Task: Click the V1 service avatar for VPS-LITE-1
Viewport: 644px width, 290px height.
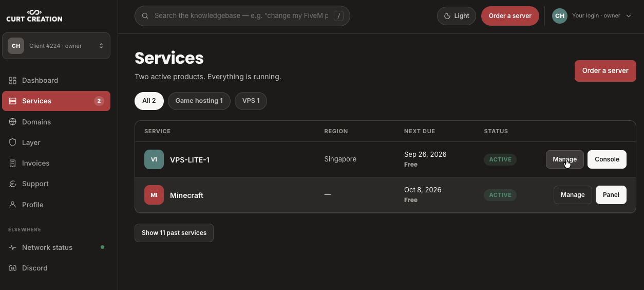Action: point(154,159)
